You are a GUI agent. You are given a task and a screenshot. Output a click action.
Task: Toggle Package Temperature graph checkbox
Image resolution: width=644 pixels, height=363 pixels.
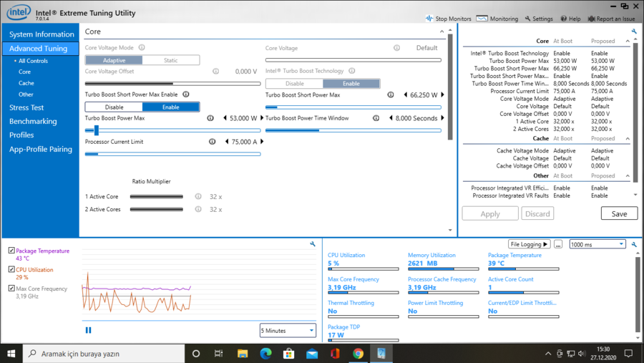point(11,251)
